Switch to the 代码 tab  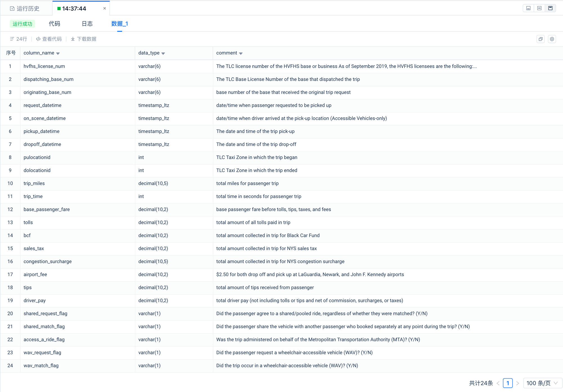click(x=54, y=24)
